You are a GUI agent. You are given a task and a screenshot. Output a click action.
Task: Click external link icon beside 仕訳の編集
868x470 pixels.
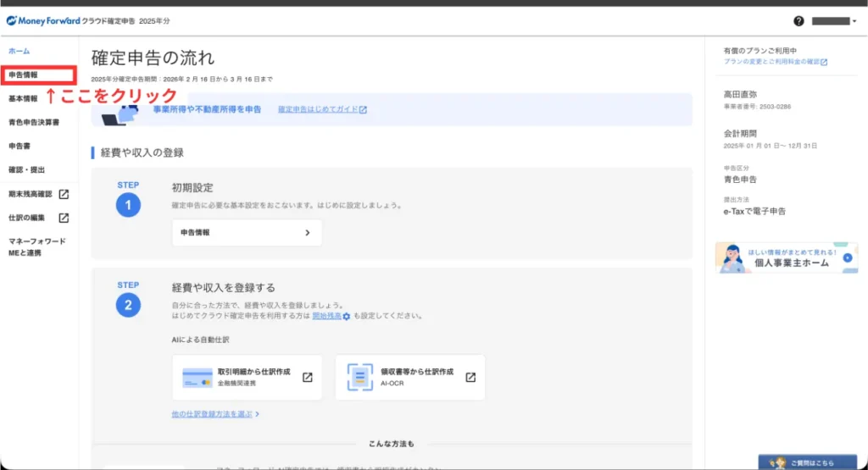(x=64, y=218)
